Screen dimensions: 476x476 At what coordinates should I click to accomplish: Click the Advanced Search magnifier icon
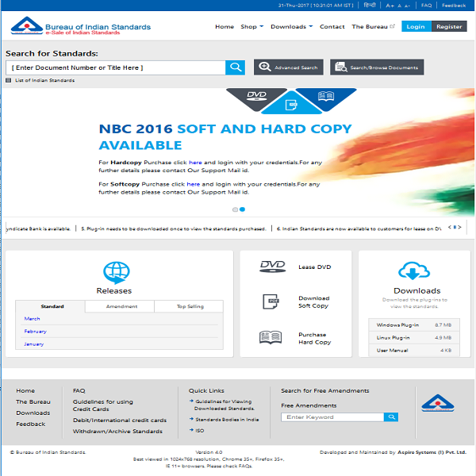coord(265,67)
